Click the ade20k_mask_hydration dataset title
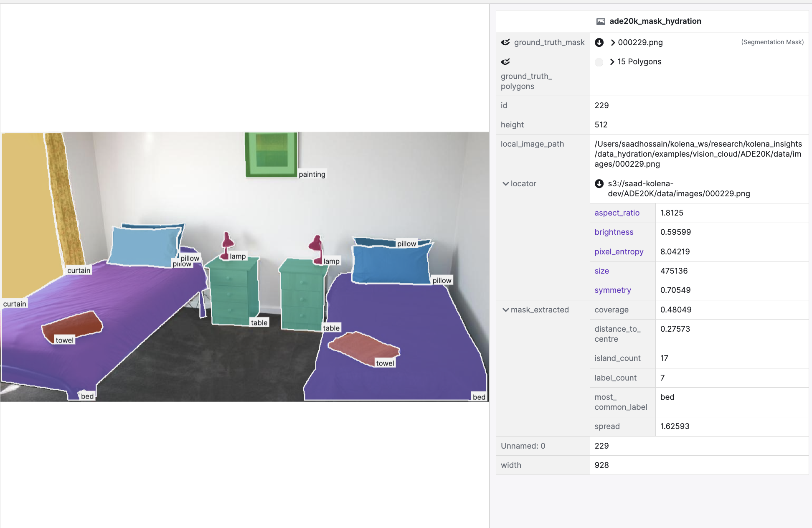The width and height of the screenshot is (812, 528). pos(655,21)
